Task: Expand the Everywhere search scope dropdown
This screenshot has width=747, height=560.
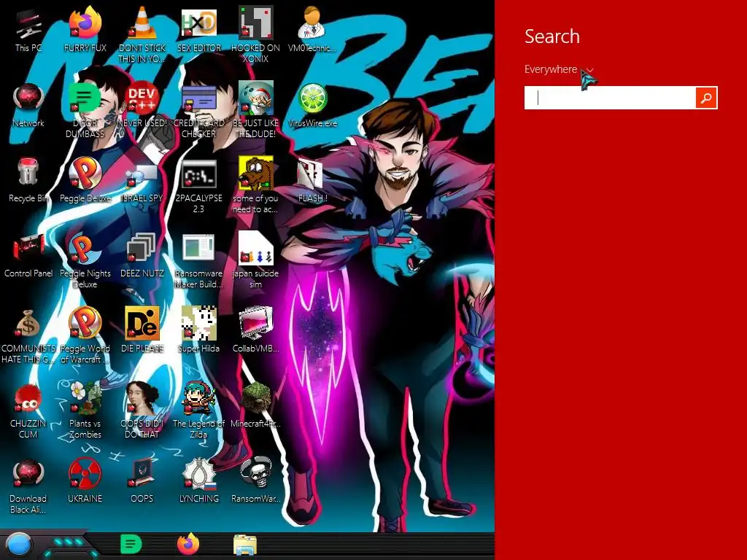Action: point(558,69)
